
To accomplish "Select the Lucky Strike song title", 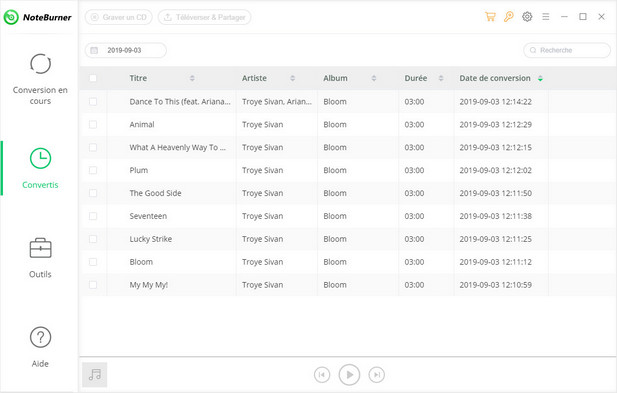I will (150, 239).
